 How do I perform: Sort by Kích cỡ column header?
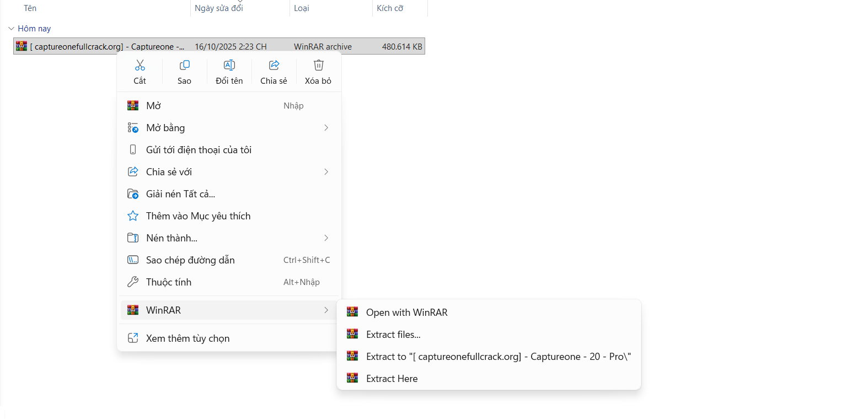(390, 8)
